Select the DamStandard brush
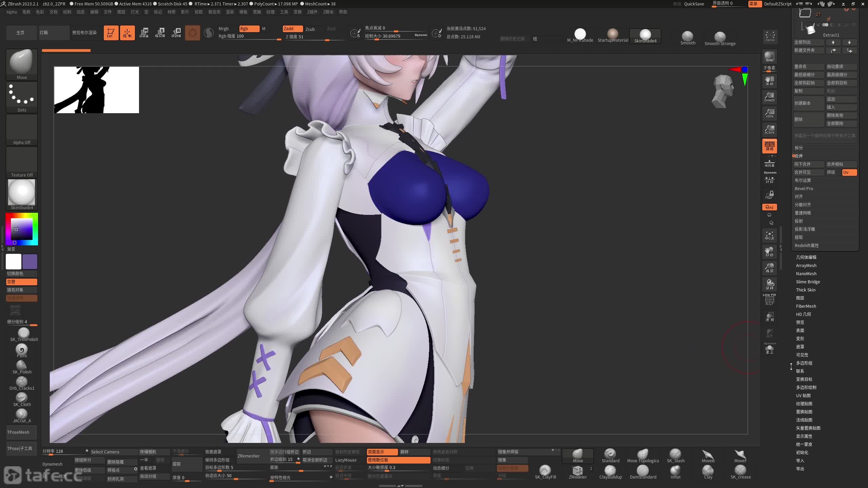Screen dimensions: 868x488 point(643,472)
